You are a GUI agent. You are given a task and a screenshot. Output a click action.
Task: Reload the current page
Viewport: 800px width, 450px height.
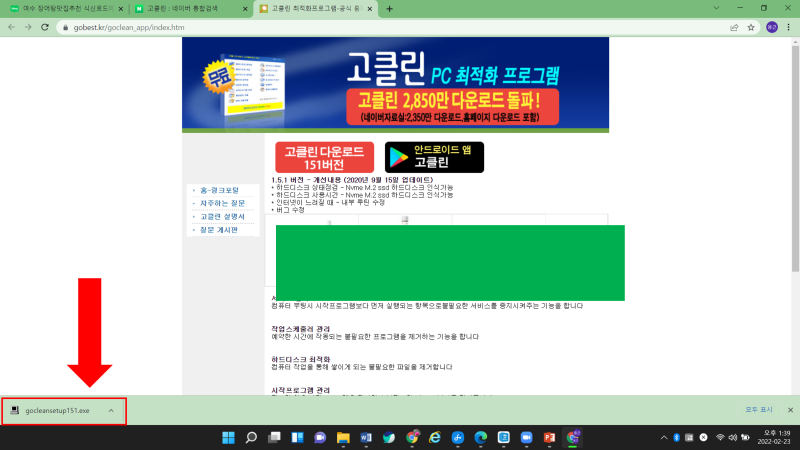45,27
